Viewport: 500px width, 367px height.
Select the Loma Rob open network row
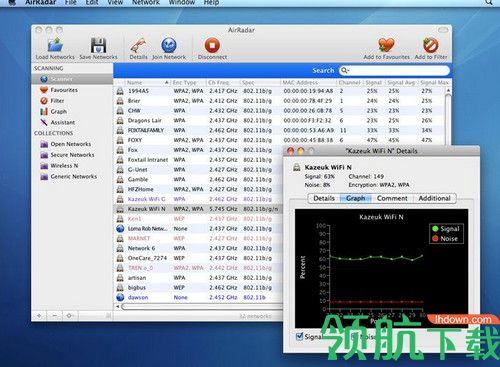[198, 229]
